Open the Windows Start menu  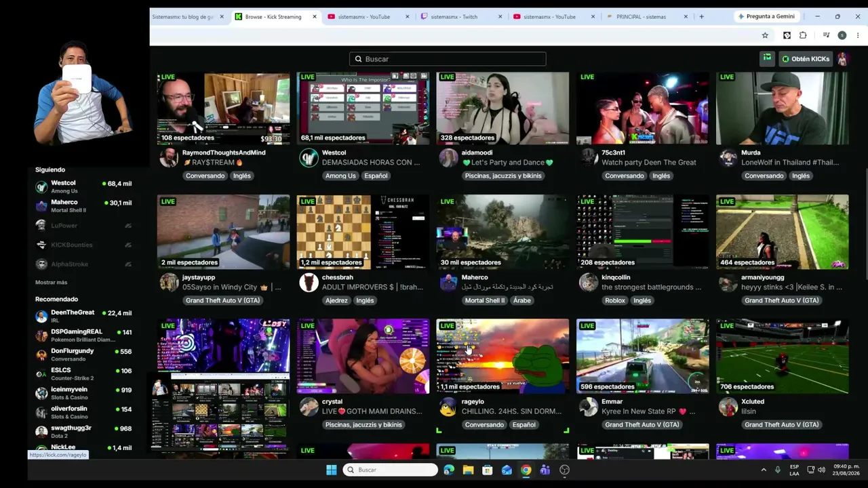tap(331, 470)
